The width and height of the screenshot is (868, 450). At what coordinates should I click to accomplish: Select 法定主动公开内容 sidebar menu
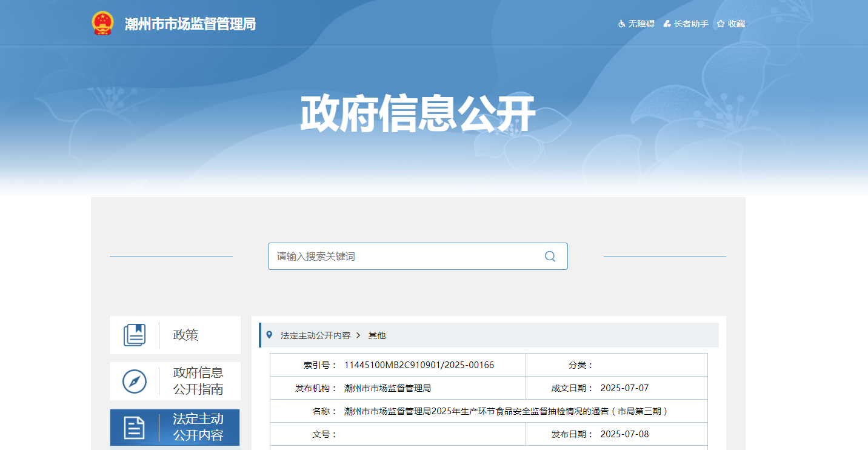click(175, 428)
